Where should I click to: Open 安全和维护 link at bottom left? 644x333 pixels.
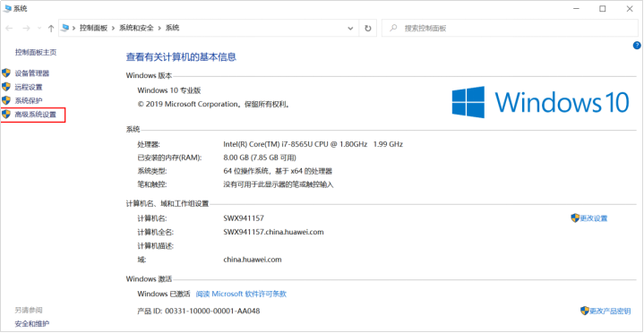click(32, 324)
